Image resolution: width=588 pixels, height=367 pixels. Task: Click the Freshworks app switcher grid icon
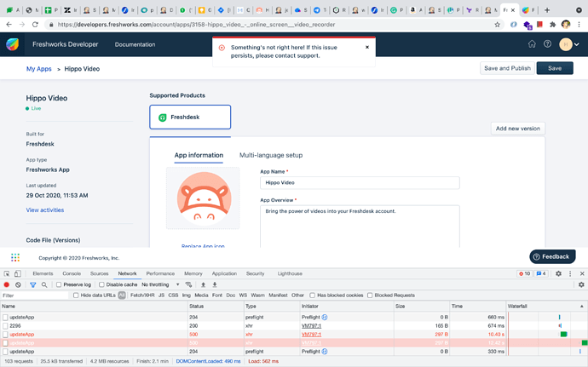tap(15, 257)
